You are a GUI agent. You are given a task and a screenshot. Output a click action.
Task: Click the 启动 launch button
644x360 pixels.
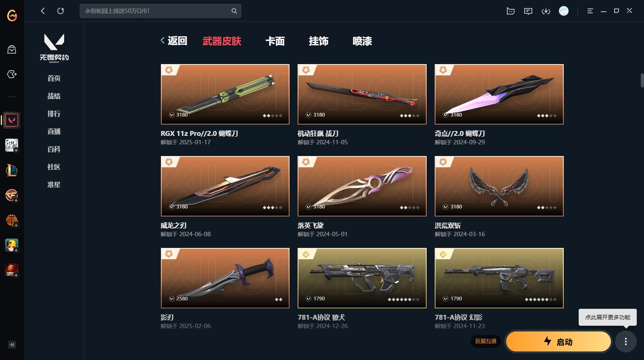tap(559, 342)
